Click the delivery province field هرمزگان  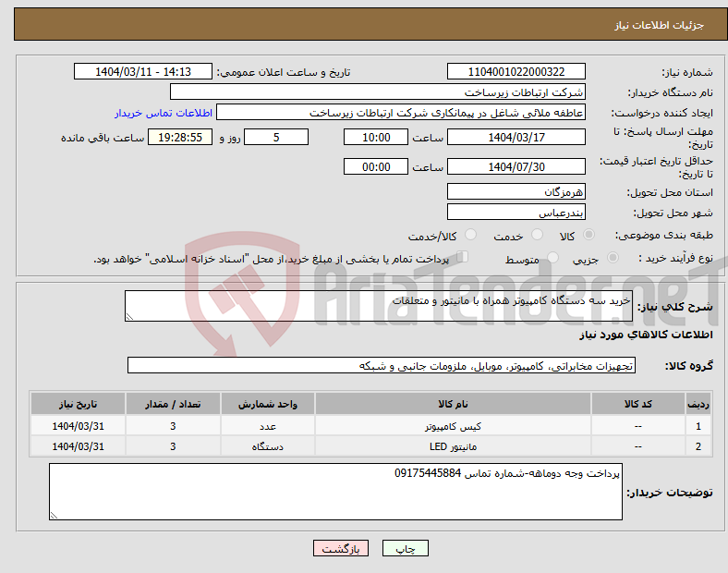click(x=516, y=191)
